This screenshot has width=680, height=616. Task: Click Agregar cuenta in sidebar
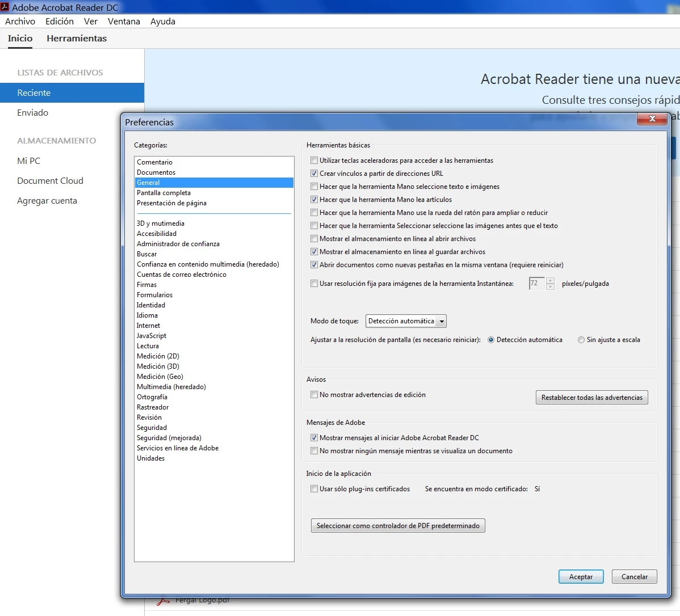[x=47, y=201]
